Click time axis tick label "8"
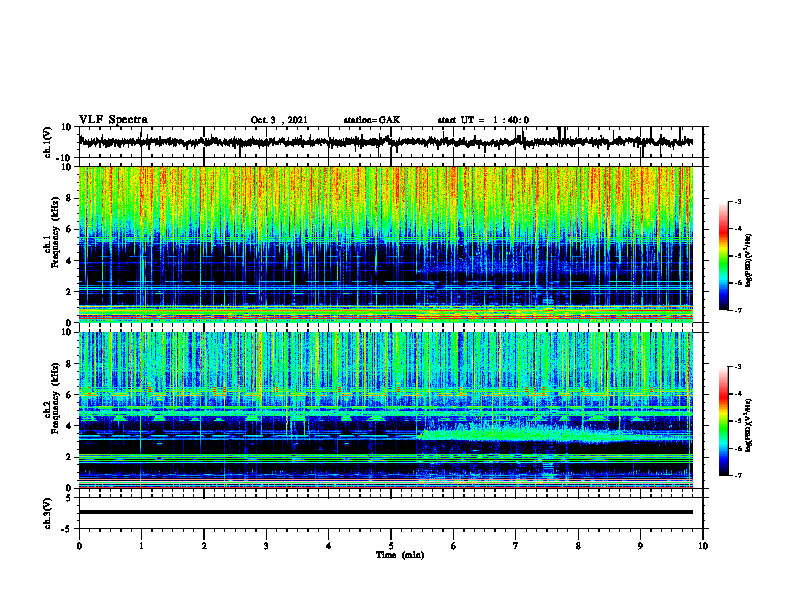792x612 pixels. pyautogui.click(x=578, y=546)
